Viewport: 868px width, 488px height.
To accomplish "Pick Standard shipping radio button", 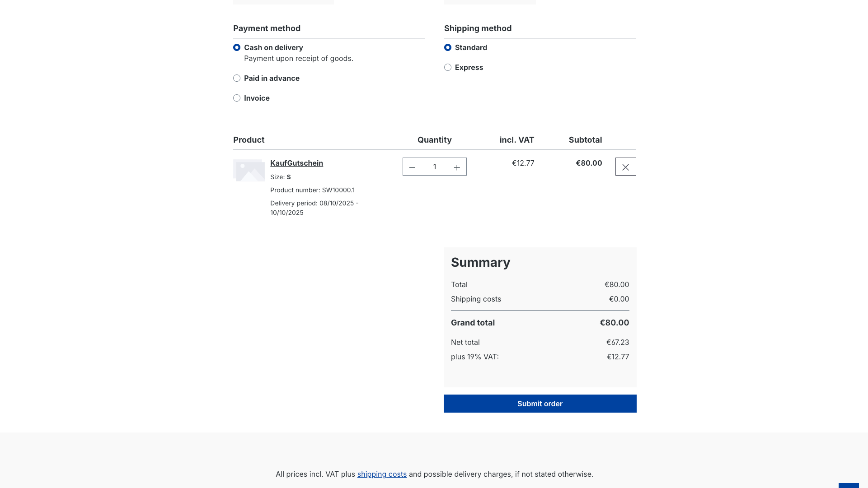I will pyautogui.click(x=448, y=47).
